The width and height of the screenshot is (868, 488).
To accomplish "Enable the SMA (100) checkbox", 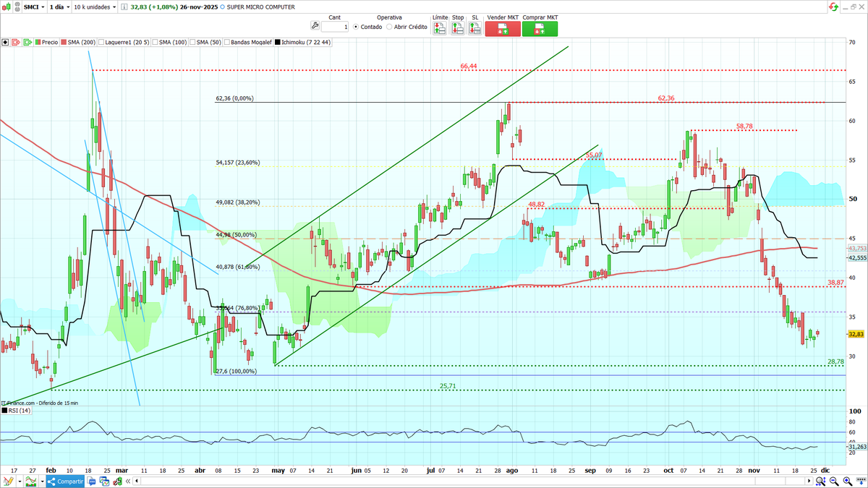I will click(155, 43).
